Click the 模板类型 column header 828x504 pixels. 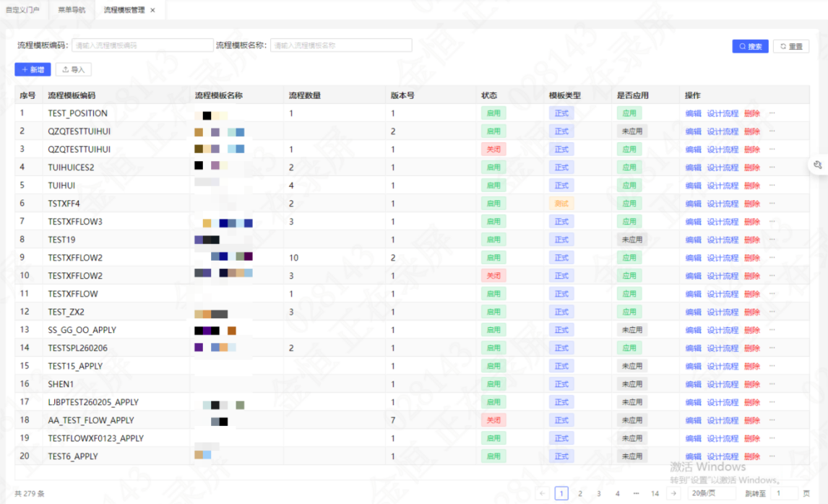point(564,95)
